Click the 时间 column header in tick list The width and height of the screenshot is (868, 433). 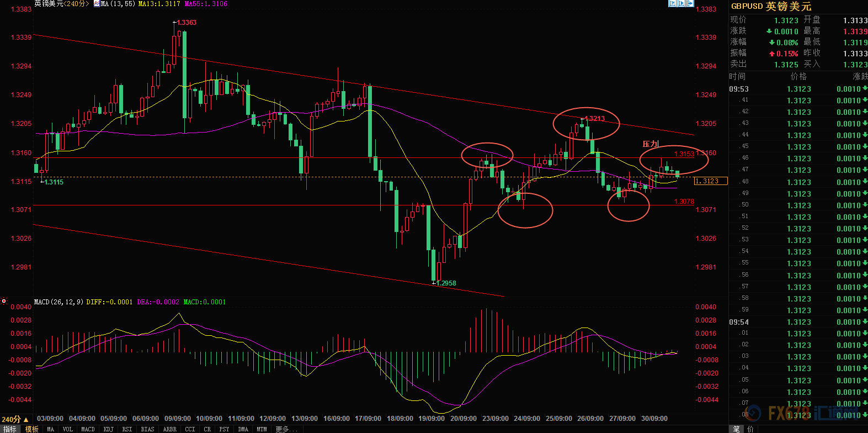pyautogui.click(x=737, y=76)
